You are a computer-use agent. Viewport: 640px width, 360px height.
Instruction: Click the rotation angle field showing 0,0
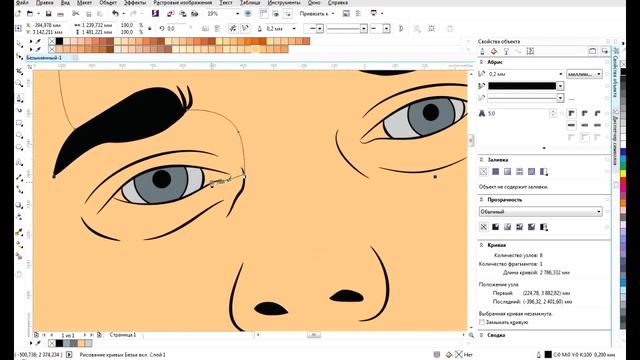click(x=177, y=29)
